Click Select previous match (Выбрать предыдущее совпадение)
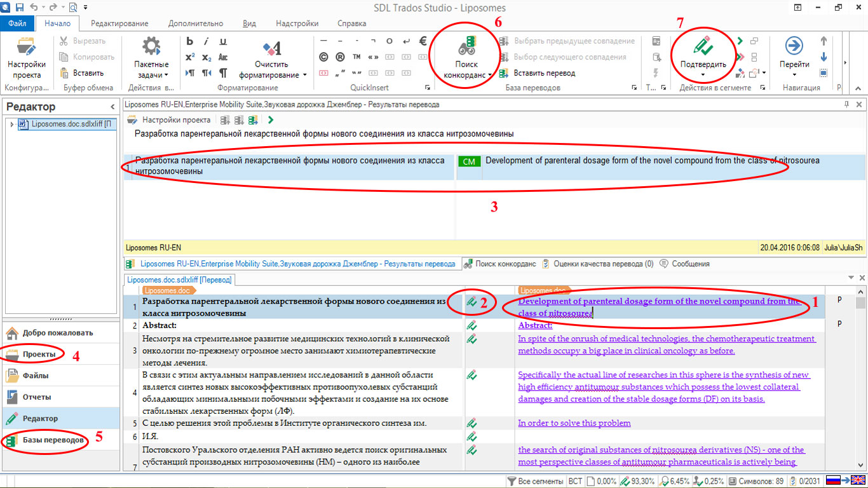Screen dimensions: 868x488 [x=567, y=41]
